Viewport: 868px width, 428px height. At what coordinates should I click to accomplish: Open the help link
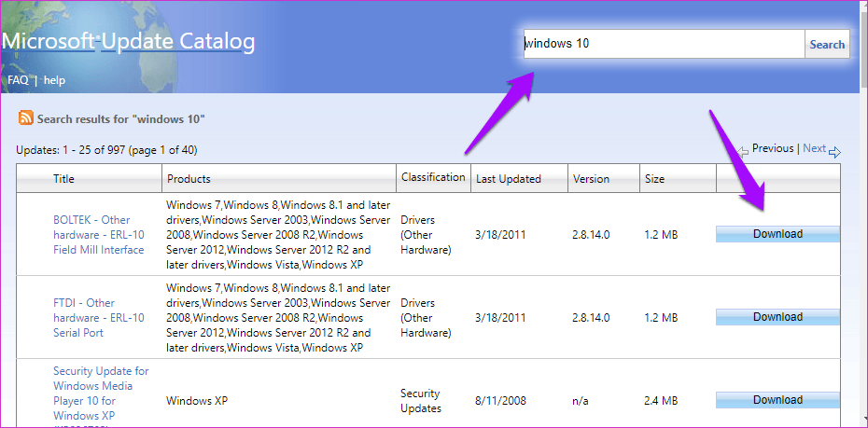55,80
